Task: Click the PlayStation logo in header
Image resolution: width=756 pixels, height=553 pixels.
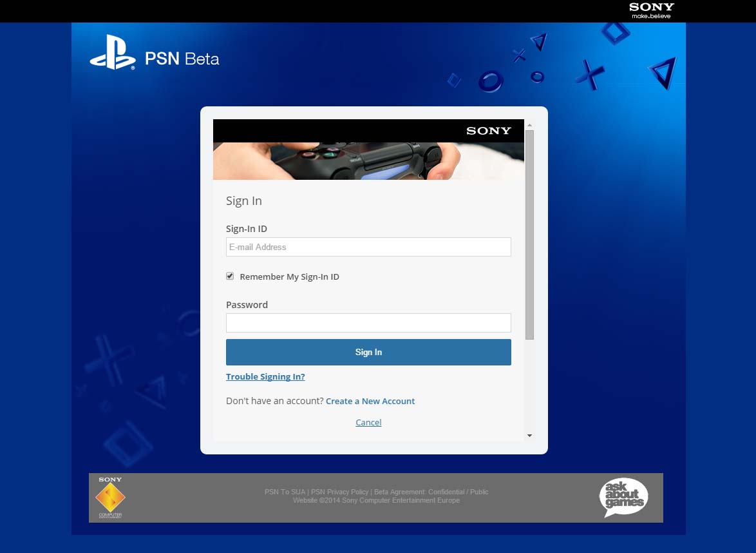Action: 112,52
